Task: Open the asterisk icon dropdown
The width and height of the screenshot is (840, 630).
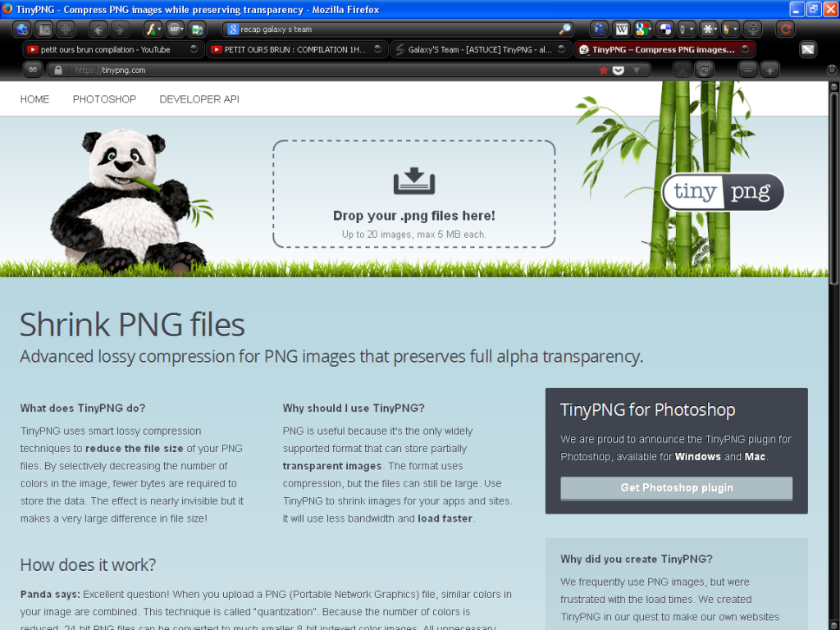Action: coord(715,29)
